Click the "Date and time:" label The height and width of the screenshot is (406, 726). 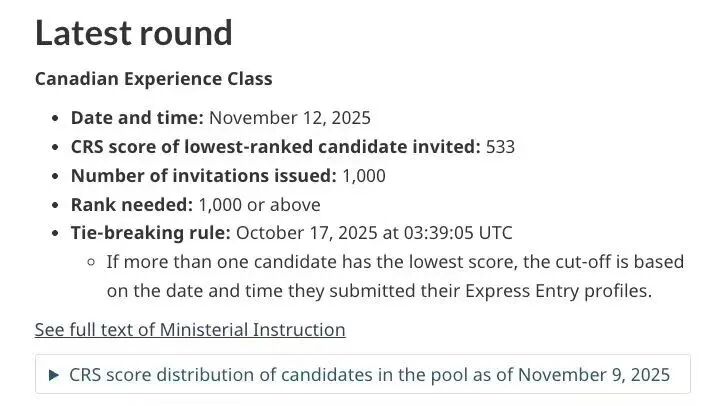(137, 117)
